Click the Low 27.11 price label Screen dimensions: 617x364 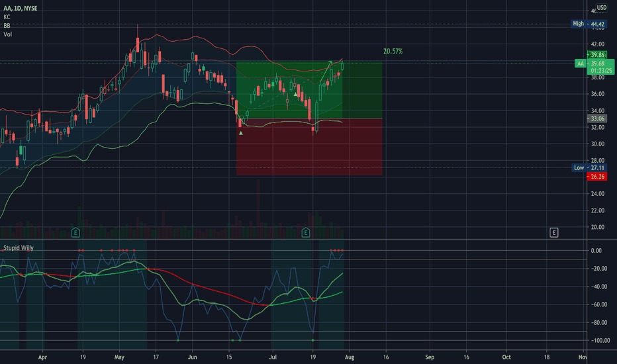point(589,167)
